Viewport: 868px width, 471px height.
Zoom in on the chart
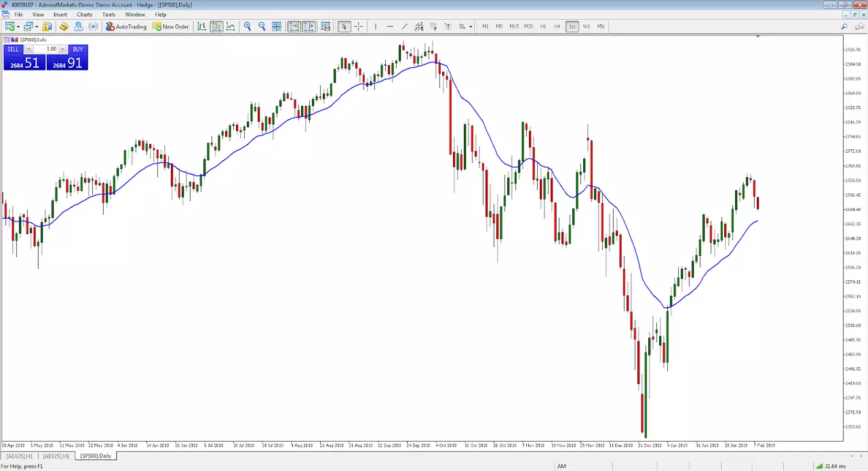coord(248,26)
